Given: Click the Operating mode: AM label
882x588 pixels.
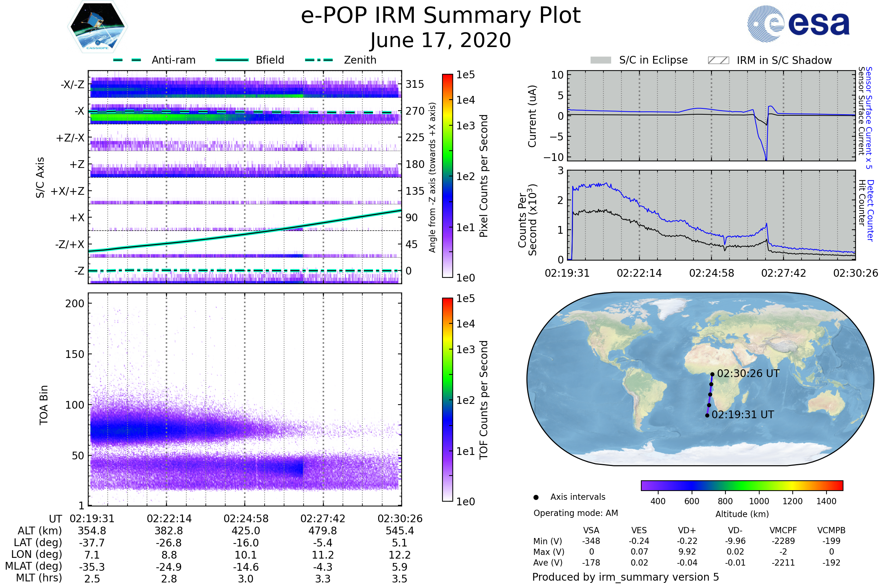Looking at the screenshot, I should click(x=576, y=513).
